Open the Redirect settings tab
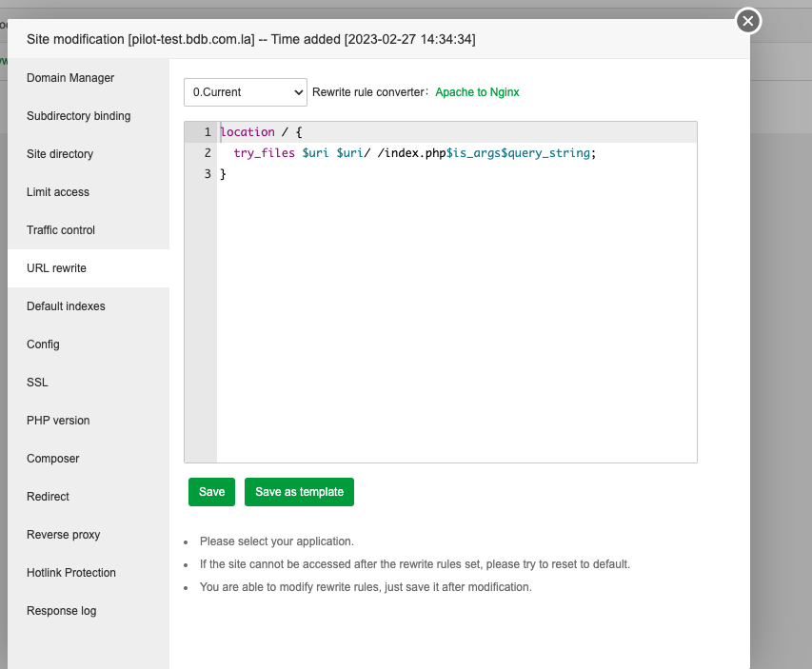Image resolution: width=812 pixels, height=669 pixels. click(48, 497)
